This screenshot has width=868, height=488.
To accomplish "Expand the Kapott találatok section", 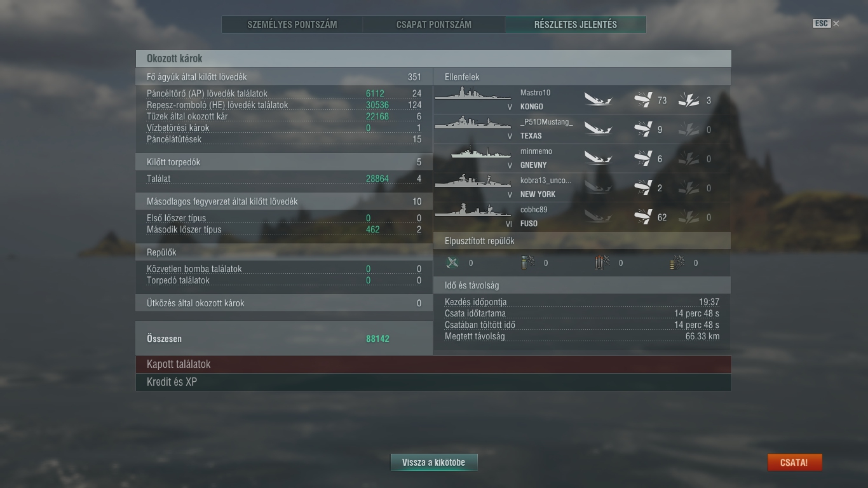I will point(433,364).
